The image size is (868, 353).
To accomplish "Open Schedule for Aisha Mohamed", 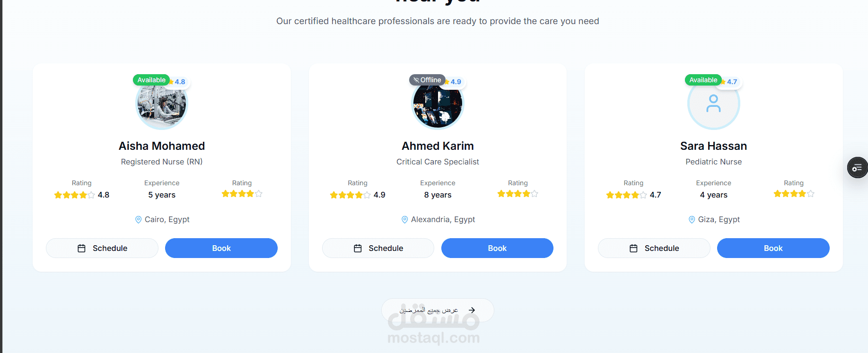I will pos(102,248).
